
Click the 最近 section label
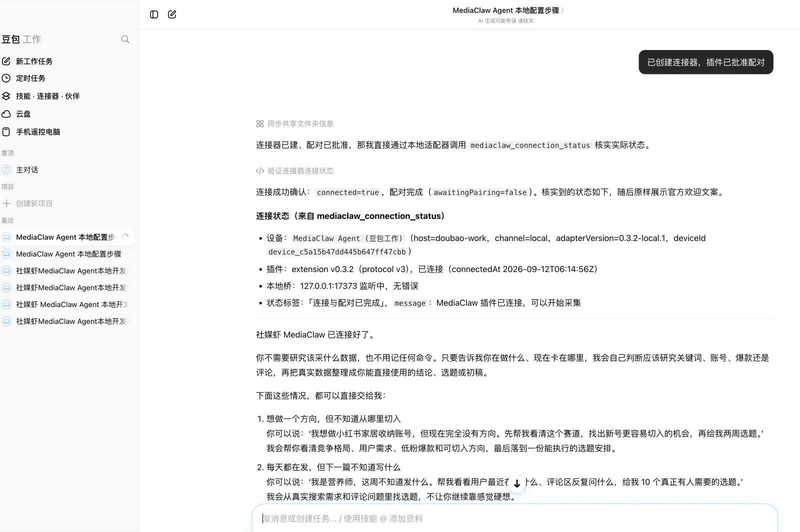(7, 220)
